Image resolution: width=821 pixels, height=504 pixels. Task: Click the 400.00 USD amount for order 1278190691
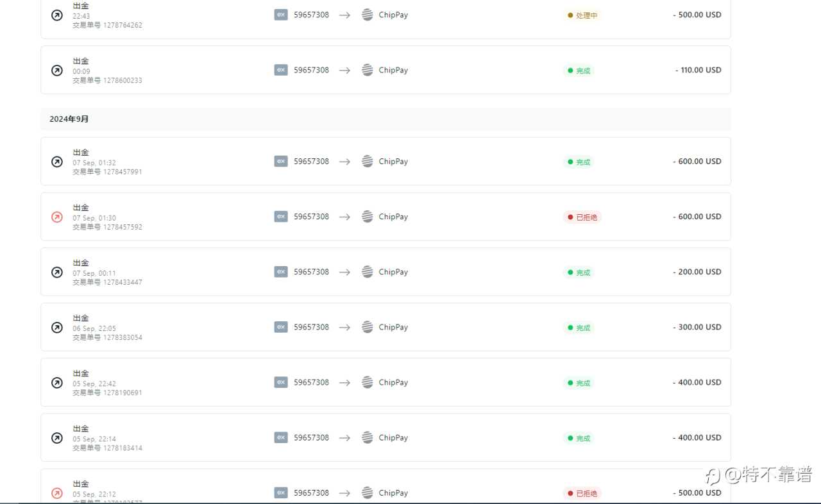pos(697,382)
